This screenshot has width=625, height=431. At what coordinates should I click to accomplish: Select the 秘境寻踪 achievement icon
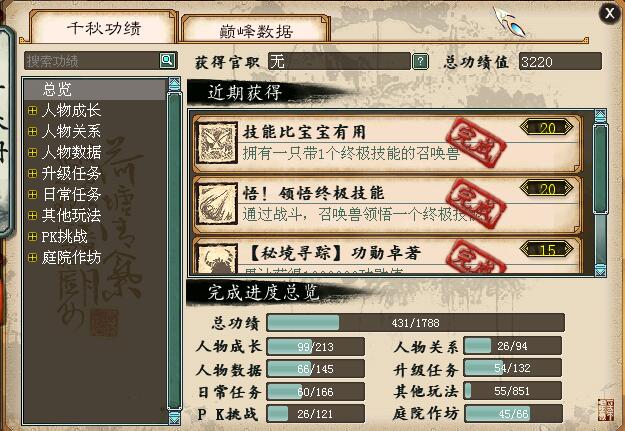tap(218, 258)
